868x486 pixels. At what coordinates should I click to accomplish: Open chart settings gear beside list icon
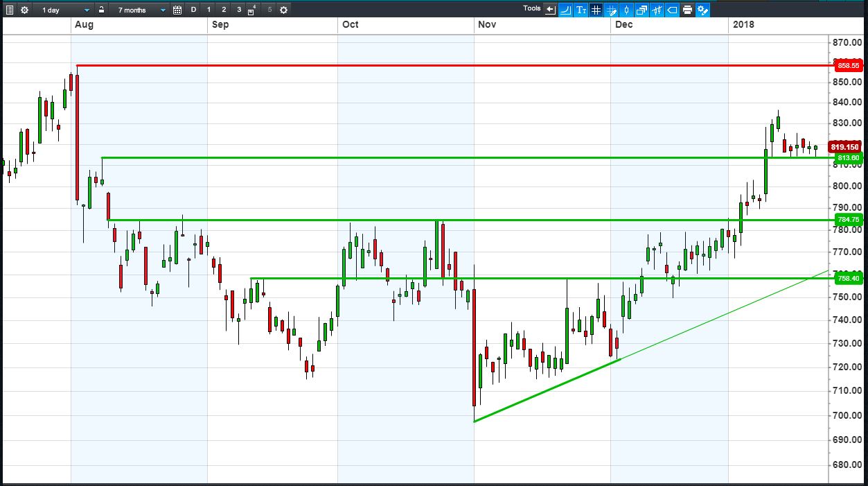25,10
